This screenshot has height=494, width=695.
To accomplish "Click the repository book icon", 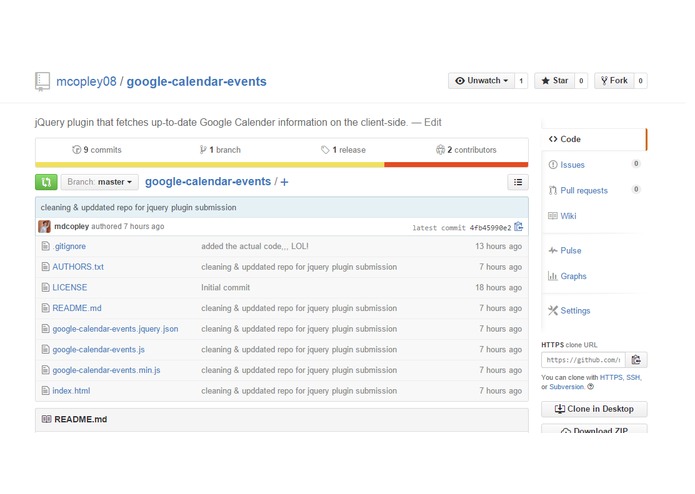I will pos(43,82).
